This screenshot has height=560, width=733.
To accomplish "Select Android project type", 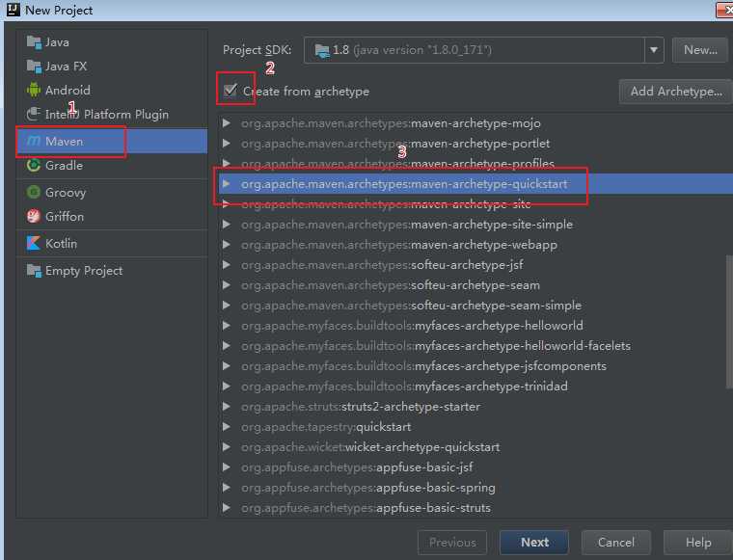I will tap(112, 91).
